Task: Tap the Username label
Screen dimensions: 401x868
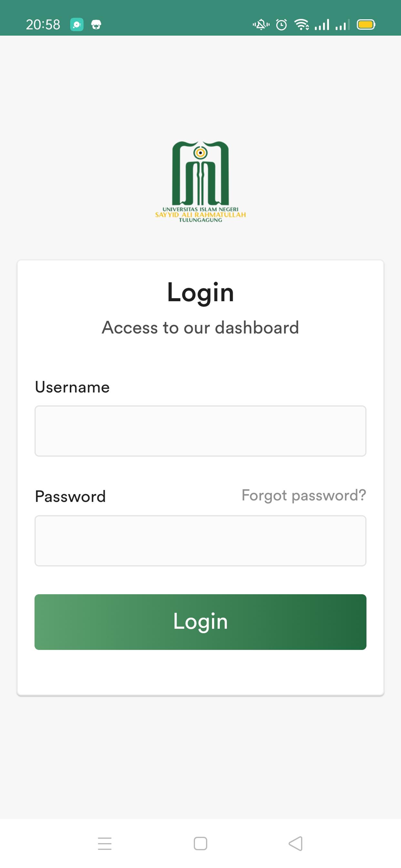Action: click(72, 387)
